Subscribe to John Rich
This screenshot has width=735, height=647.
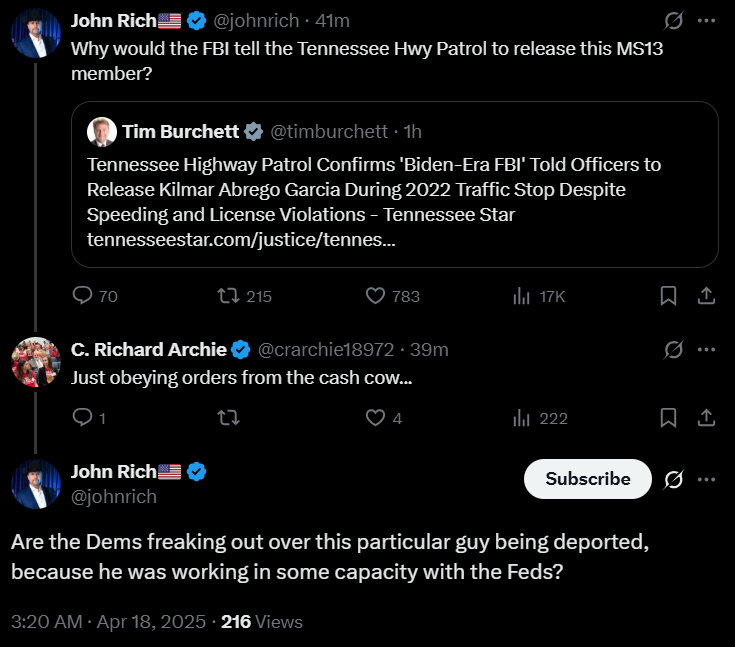[x=588, y=479]
